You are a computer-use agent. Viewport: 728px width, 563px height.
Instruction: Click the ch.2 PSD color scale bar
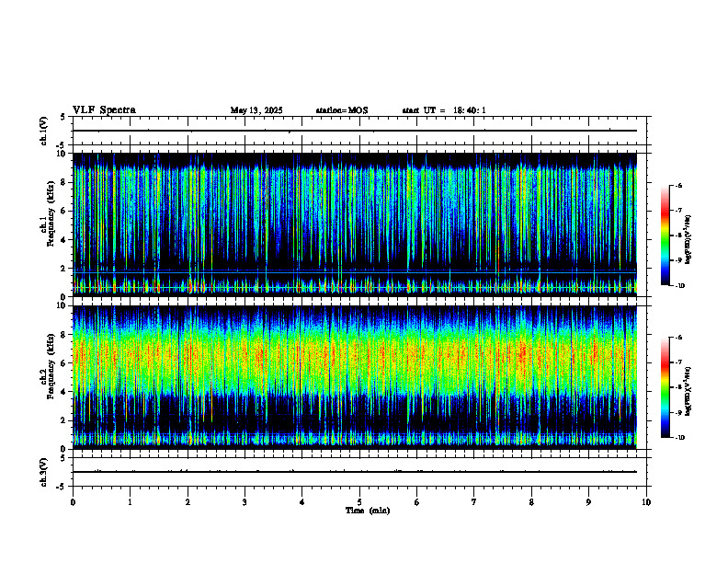click(x=665, y=387)
